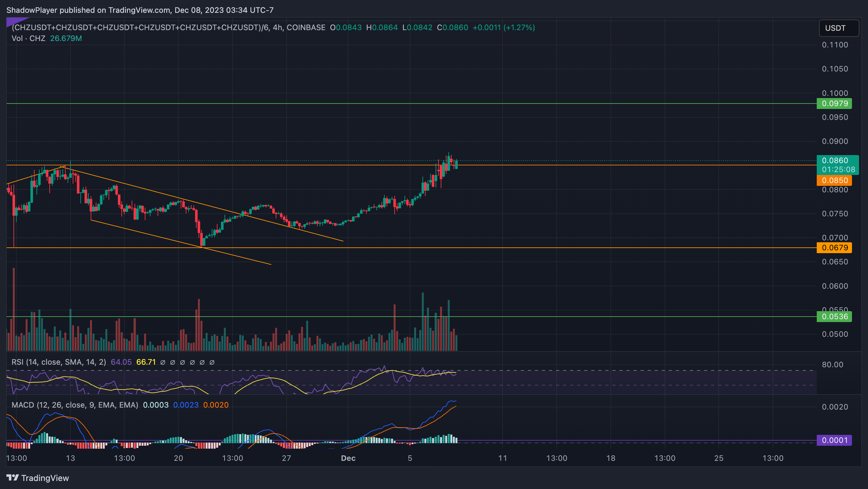The image size is (868, 489).
Task: Click the 18 date label on the time axis
Action: click(x=610, y=458)
